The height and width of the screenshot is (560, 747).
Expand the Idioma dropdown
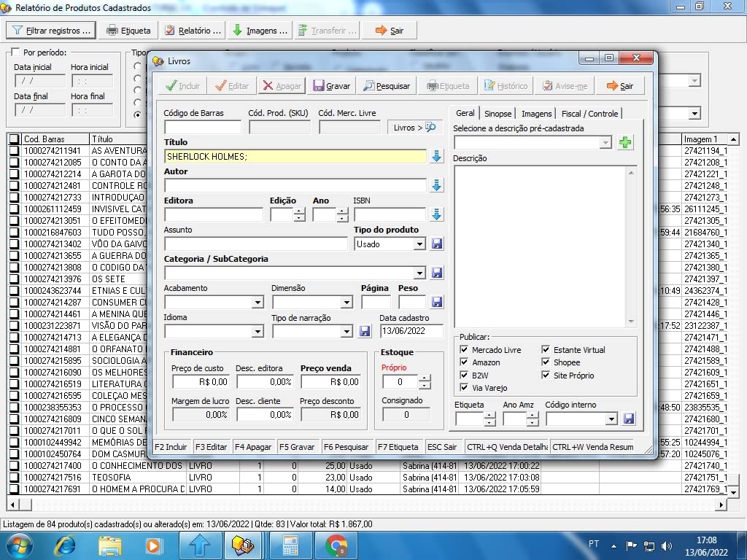pos(258,331)
